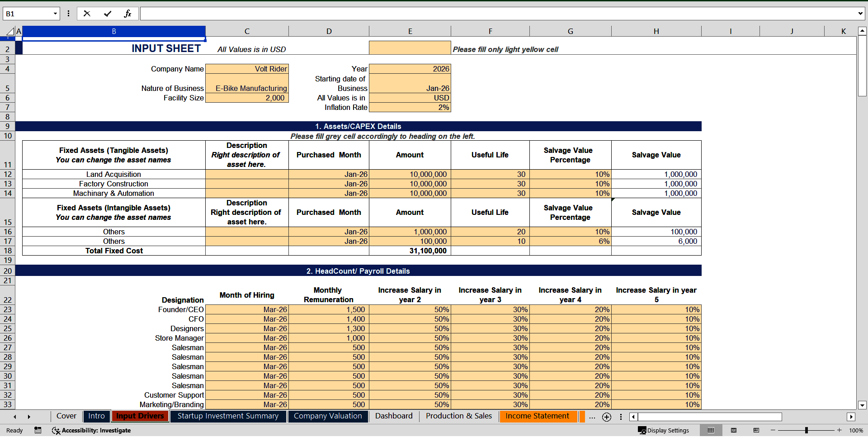Switch to Page Layout view

click(734, 430)
